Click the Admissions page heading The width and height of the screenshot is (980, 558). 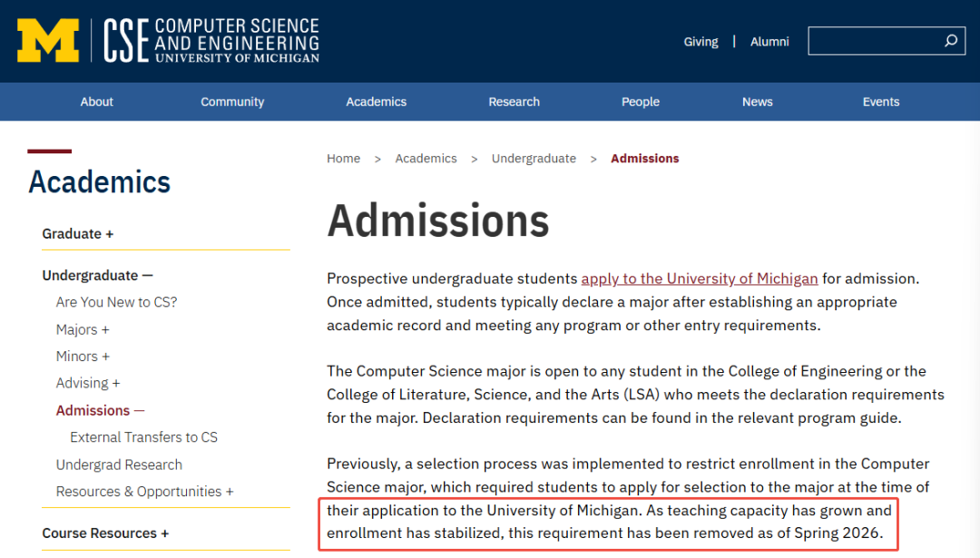click(x=437, y=220)
